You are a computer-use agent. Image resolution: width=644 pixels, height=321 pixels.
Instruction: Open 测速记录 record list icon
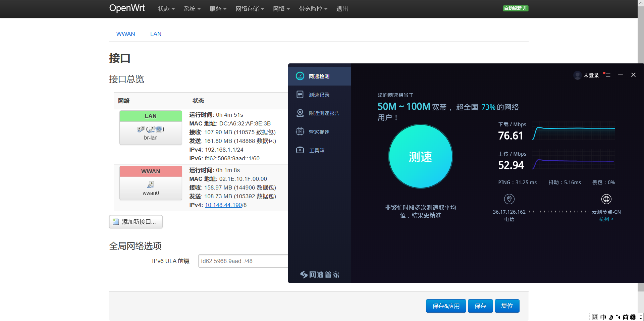pyautogui.click(x=300, y=95)
